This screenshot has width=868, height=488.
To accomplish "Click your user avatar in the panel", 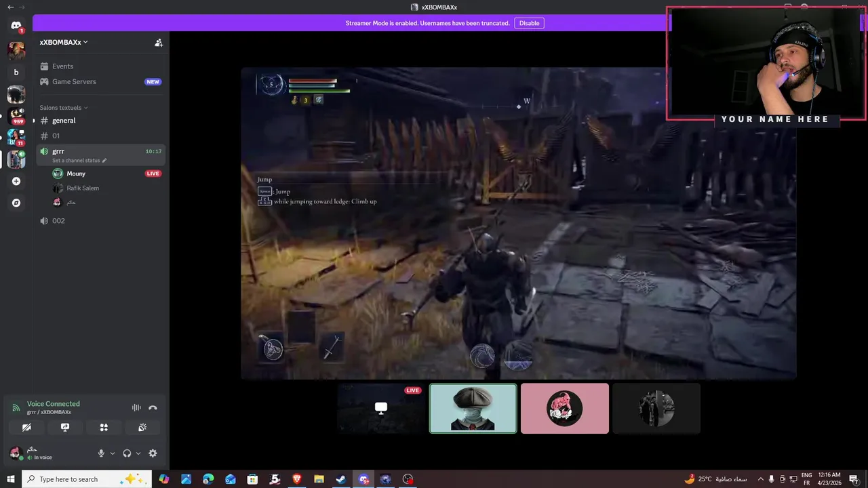I will (x=15, y=452).
